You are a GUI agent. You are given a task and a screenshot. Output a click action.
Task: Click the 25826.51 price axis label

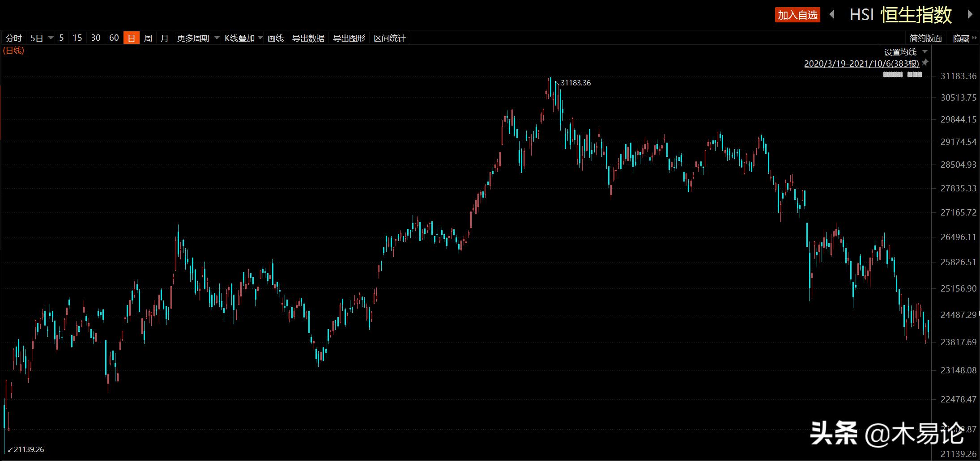click(x=959, y=262)
